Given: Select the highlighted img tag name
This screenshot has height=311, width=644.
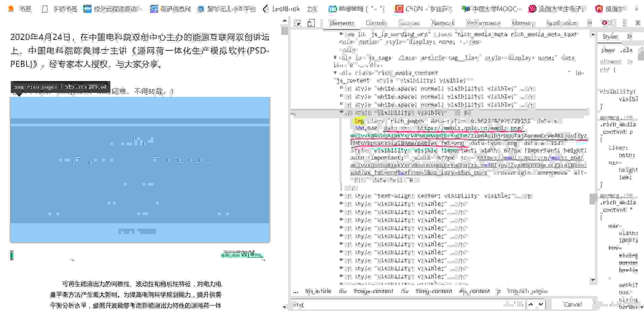Looking at the screenshot, I should pyautogui.click(x=359, y=121).
